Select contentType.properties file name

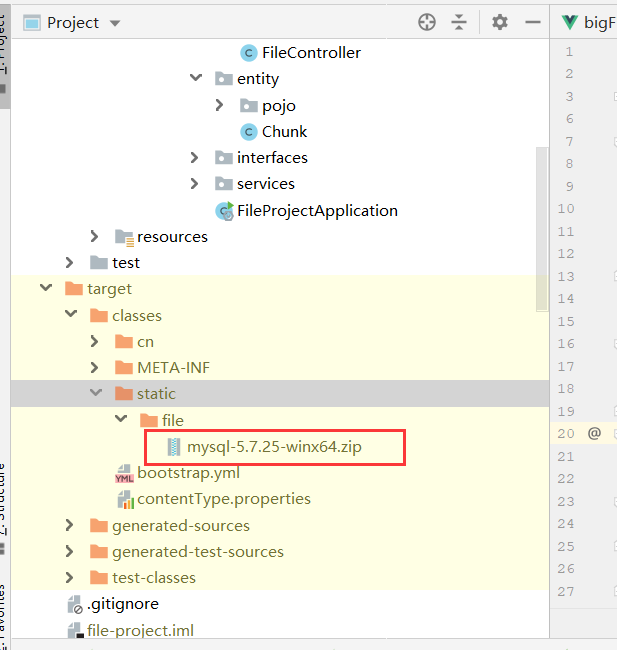(x=224, y=499)
